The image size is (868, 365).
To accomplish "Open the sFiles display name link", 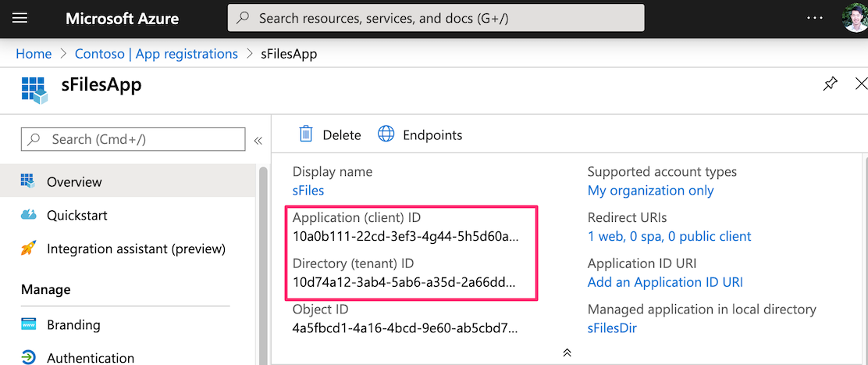I will 308,191.
